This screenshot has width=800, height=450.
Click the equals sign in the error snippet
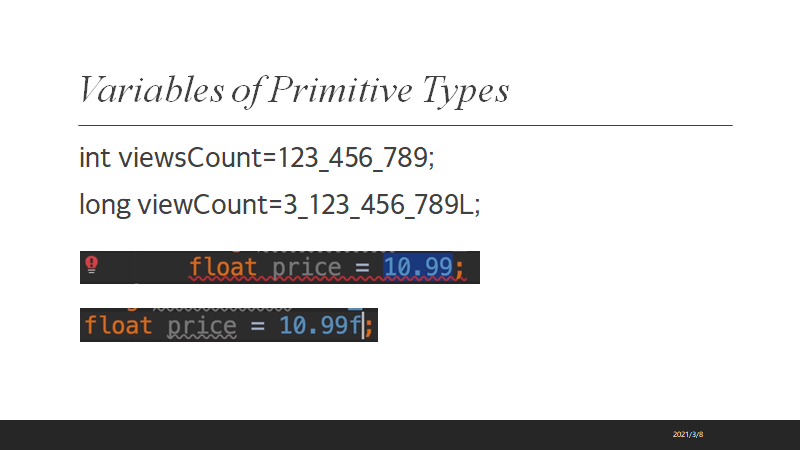[x=361, y=267]
